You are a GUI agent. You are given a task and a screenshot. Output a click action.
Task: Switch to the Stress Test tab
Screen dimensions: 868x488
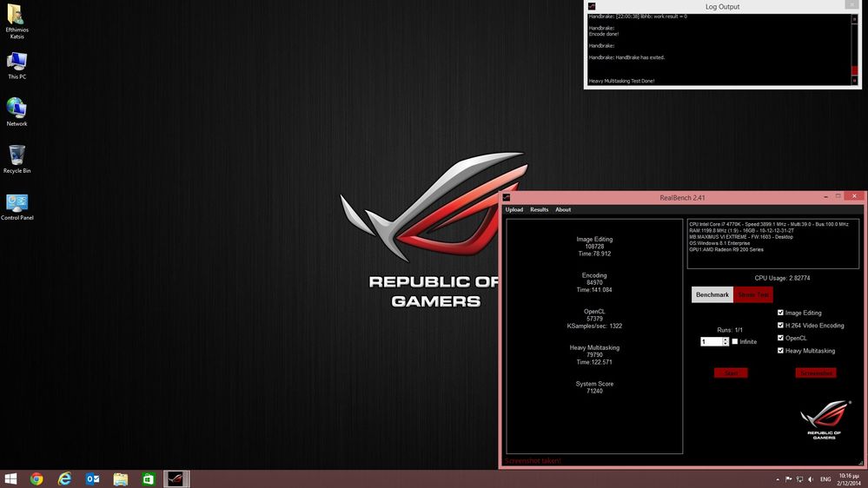753,295
